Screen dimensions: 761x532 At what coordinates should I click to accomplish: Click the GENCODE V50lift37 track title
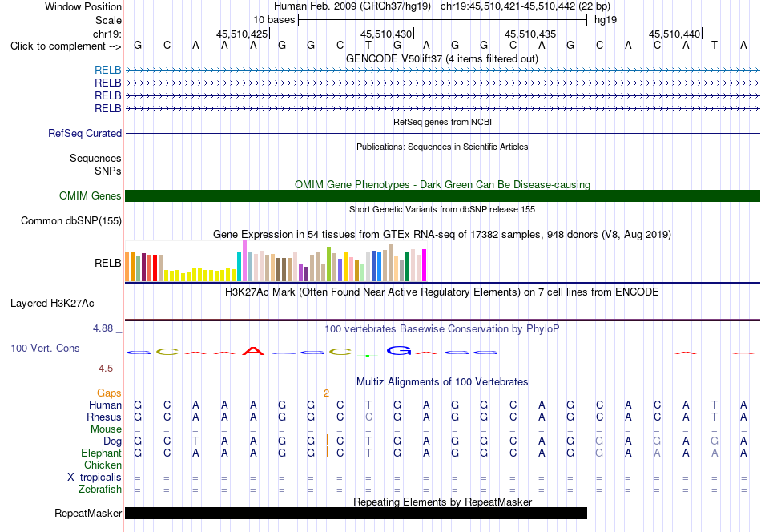[442, 58]
